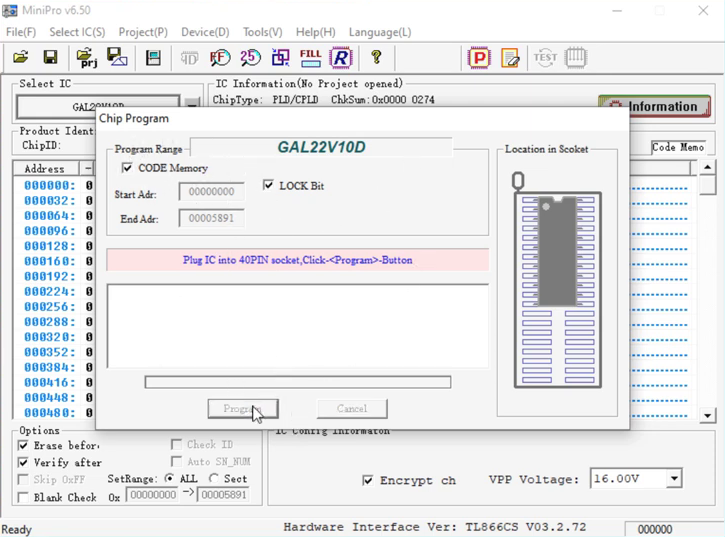Click the P program chip icon
The image size is (725, 537).
tap(480, 58)
